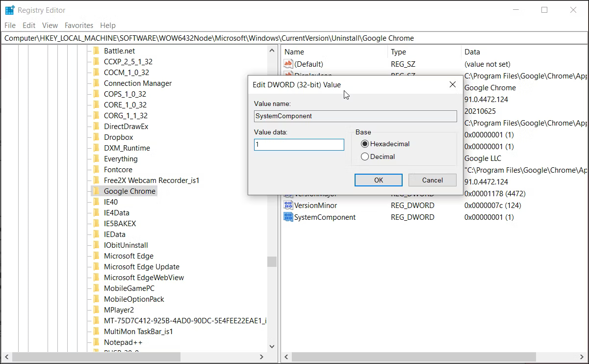Click the DirectDrawEx folder icon
This screenshot has height=364, width=589.
click(x=96, y=126)
